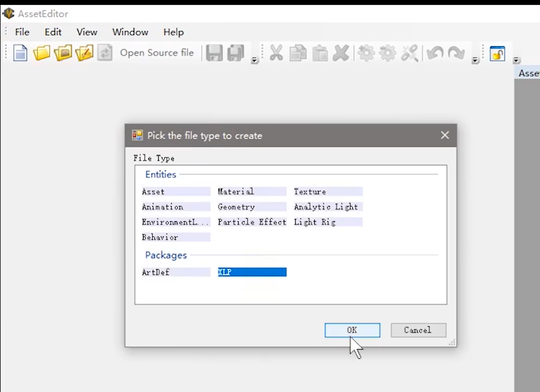Select the Analytic Light file type
This screenshot has width=540, height=392.
[x=328, y=207]
